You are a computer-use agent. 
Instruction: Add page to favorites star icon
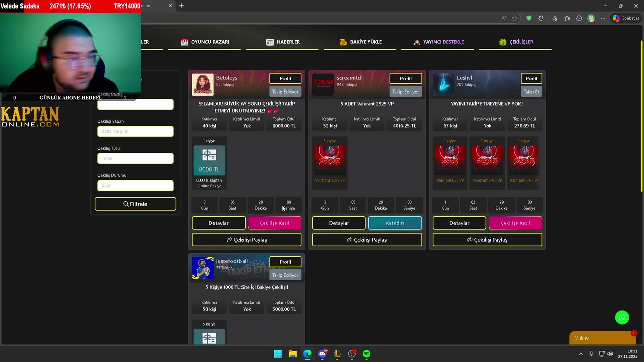515,18
